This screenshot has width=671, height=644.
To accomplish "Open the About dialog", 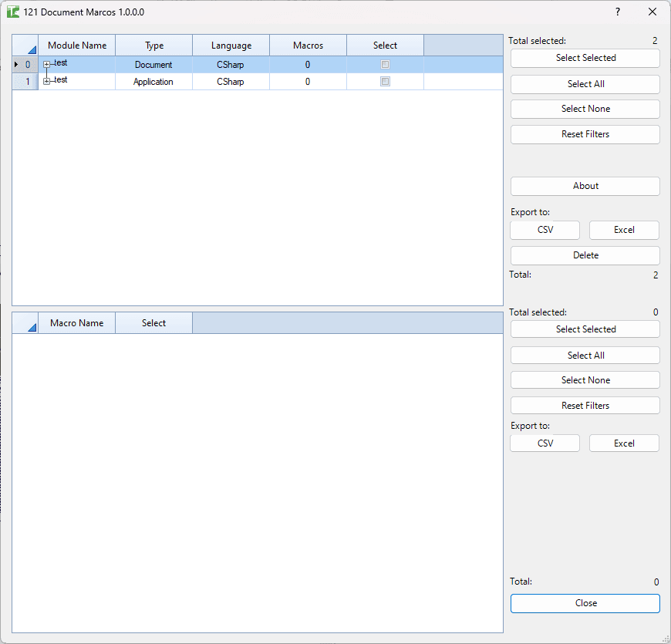I will (x=585, y=186).
